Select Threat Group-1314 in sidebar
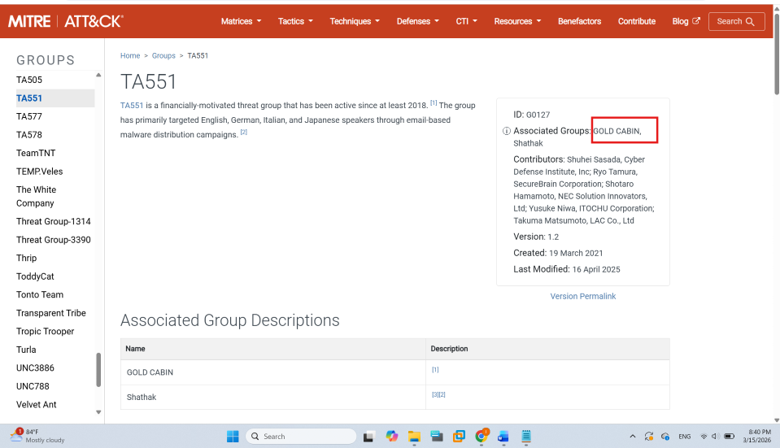This screenshot has height=448, width=780. click(x=53, y=221)
